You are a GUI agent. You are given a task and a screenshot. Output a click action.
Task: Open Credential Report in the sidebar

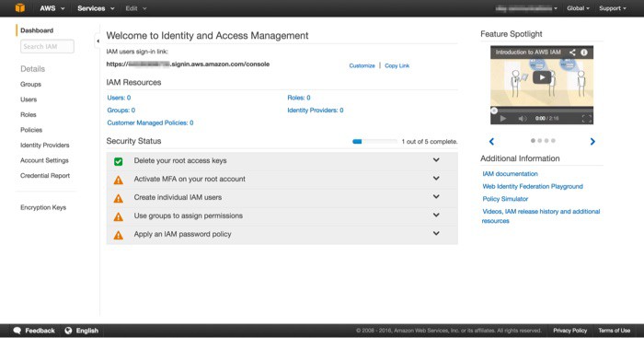[45, 176]
